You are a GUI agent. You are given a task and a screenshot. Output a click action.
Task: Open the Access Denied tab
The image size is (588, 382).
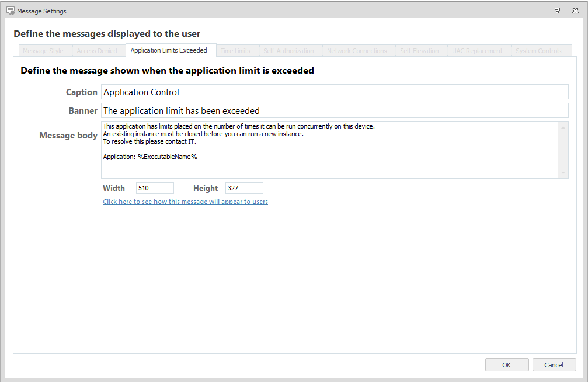tap(97, 51)
